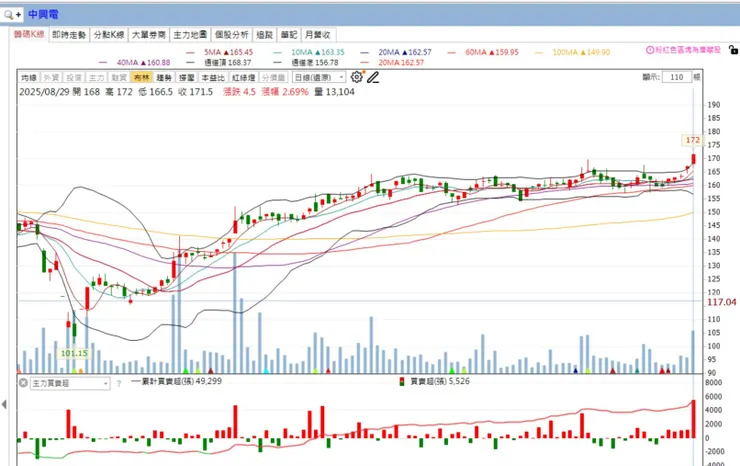Toggle the 分價量 overlay button
The width and height of the screenshot is (740, 466).
point(273,77)
